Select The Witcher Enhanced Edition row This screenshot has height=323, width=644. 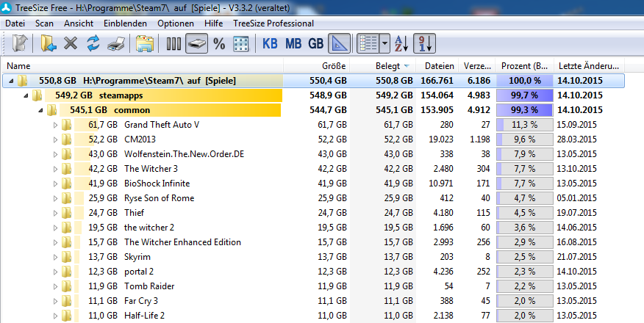tap(312, 242)
